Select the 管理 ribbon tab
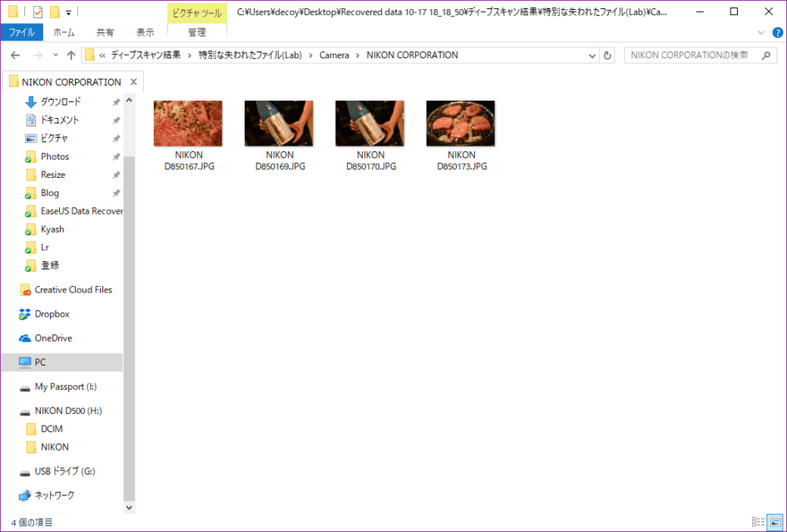The width and height of the screenshot is (787, 532). tap(196, 32)
